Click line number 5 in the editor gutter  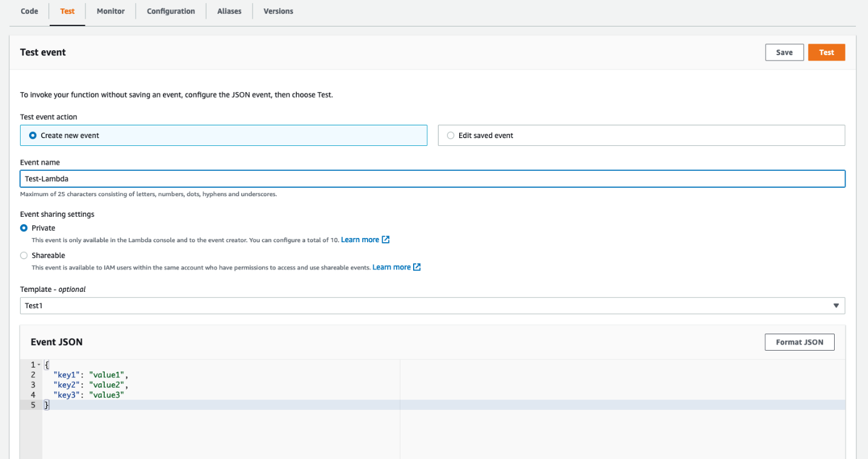point(33,405)
